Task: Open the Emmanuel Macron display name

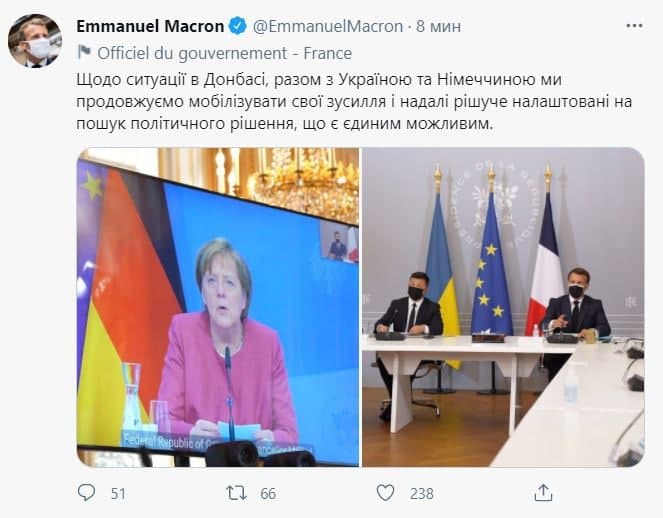Action: [x=150, y=26]
